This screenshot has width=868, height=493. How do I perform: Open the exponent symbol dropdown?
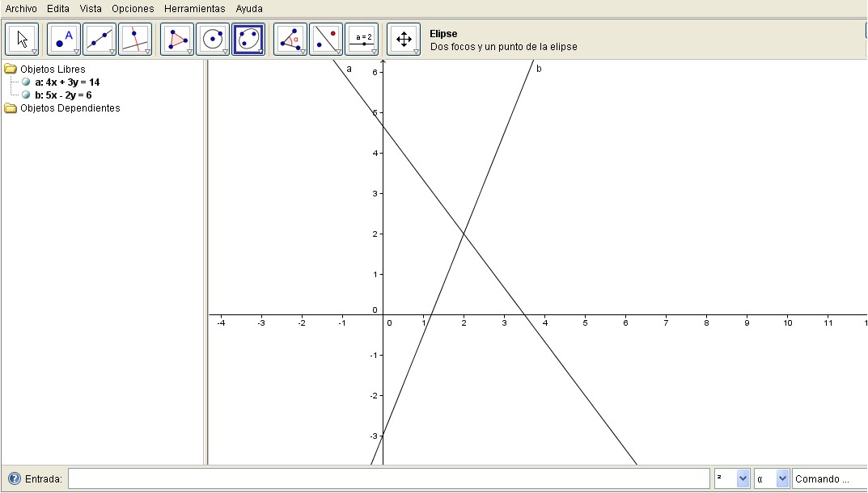point(741,478)
